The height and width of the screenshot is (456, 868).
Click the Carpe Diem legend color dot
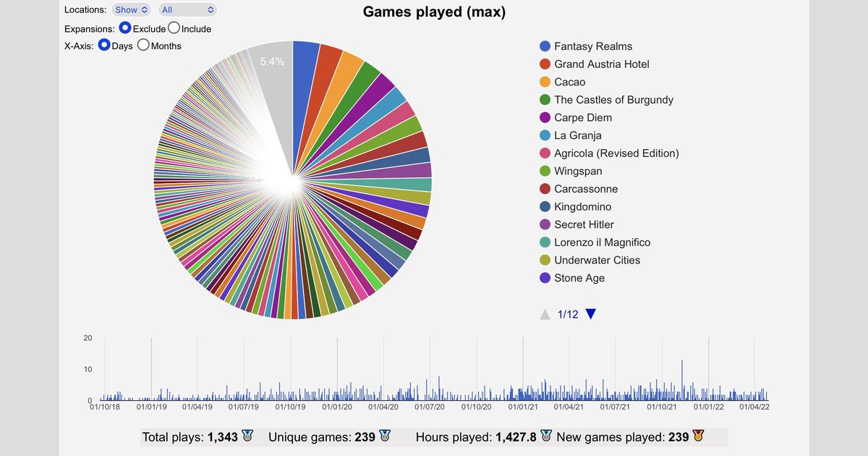(x=545, y=117)
